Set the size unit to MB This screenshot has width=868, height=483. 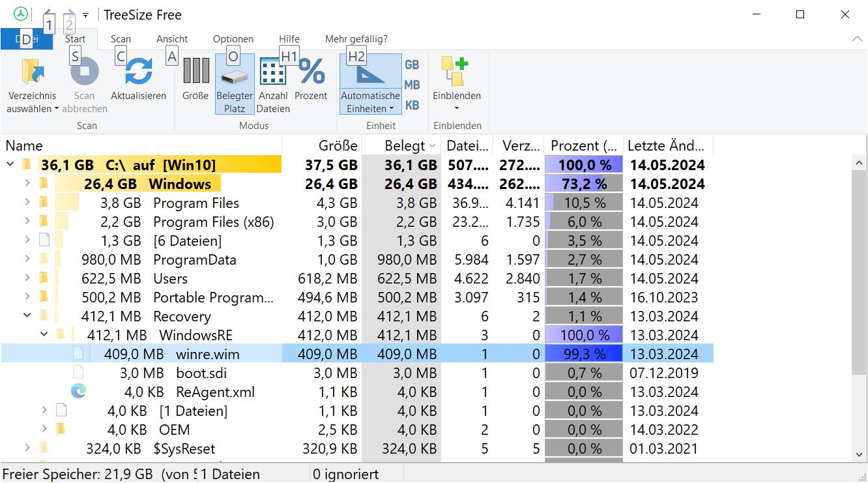click(412, 85)
